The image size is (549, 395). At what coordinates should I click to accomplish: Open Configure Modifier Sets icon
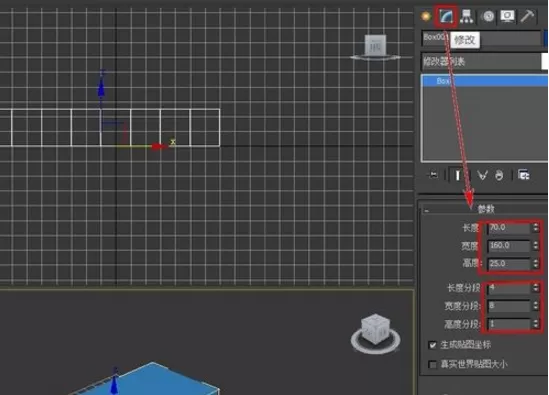point(523,175)
